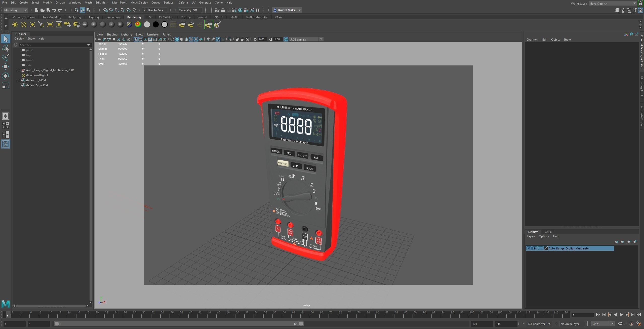Click the undo arrow icon
The height and width of the screenshot is (329, 644).
54,10
